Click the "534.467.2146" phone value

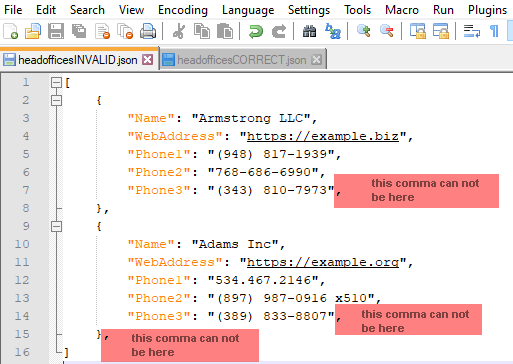263,280
